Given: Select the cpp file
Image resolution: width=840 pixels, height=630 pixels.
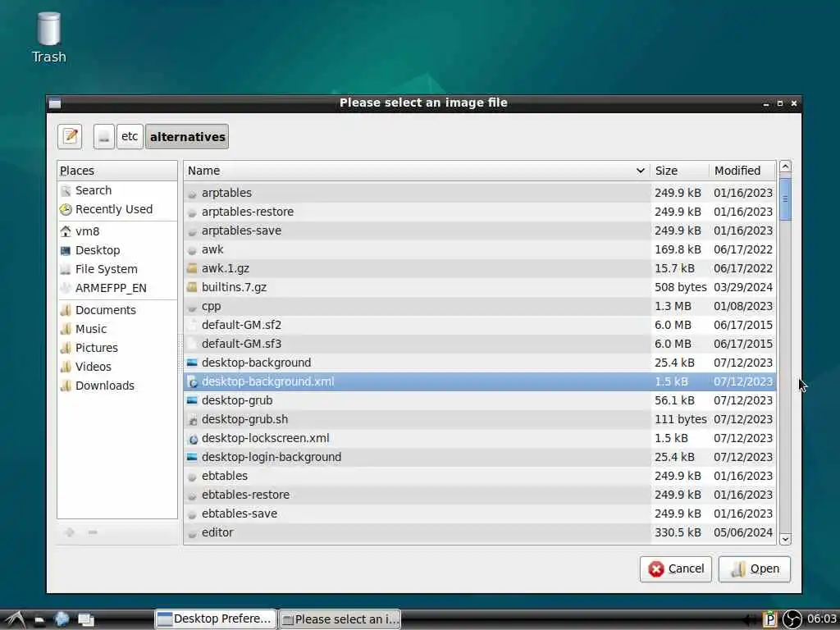Looking at the screenshot, I should click(479, 306).
